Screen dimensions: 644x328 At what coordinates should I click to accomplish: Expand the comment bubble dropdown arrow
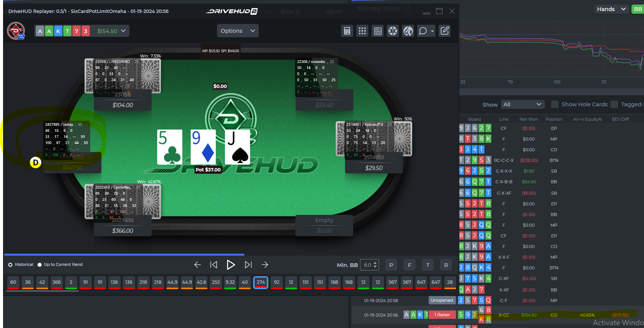[432, 31]
